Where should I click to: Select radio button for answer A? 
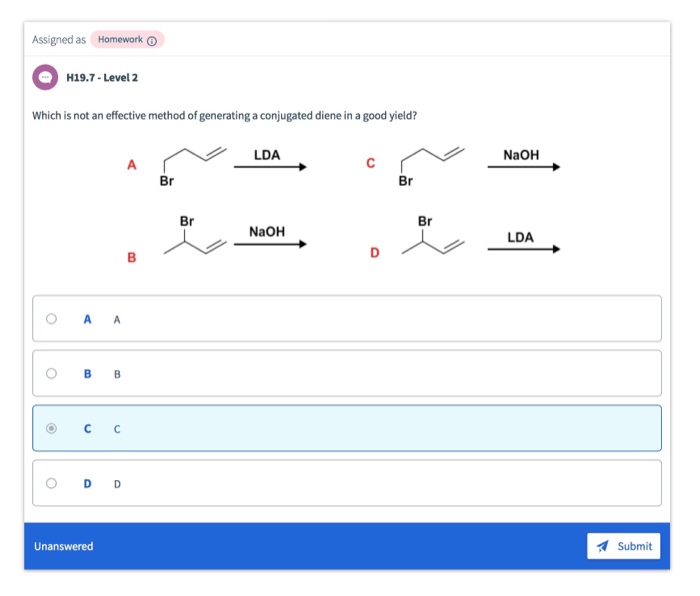pos(51,319)
